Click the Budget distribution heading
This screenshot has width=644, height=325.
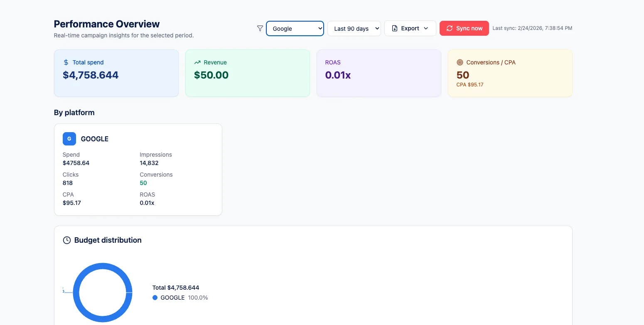pos(108,240)
